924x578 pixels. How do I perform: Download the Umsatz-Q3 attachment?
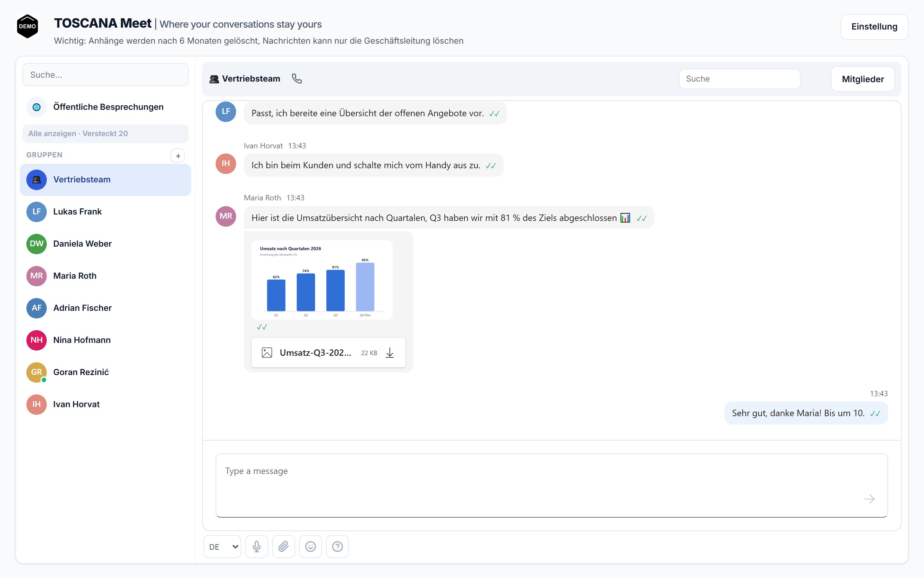[389, 353]
